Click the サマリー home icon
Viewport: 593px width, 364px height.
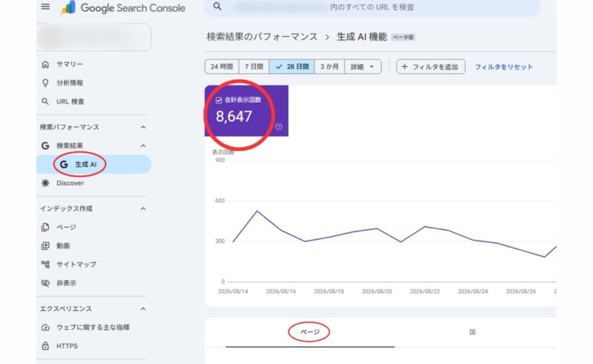(x=45, y=64)
